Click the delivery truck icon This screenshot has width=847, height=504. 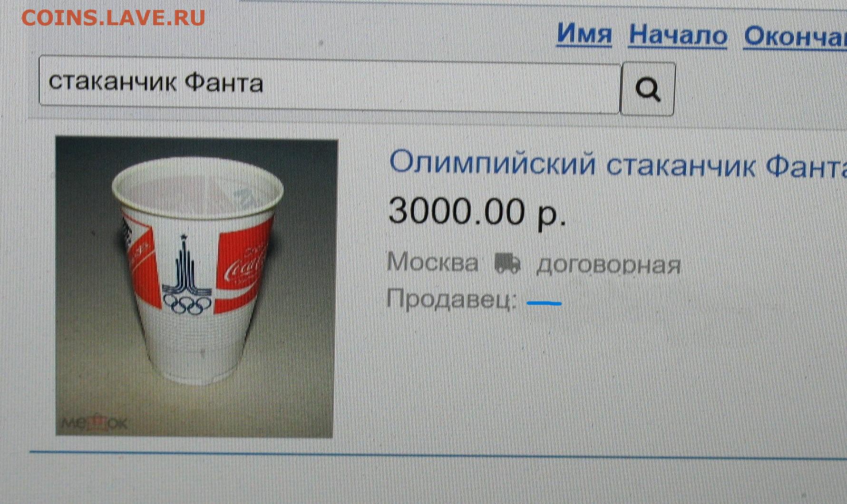point(507,263)
